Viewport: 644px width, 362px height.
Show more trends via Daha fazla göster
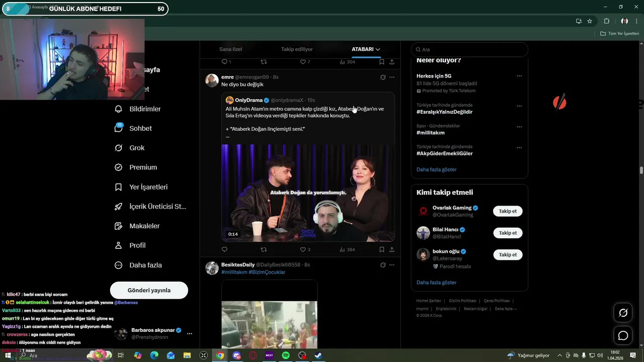click(x=436, y=169)
